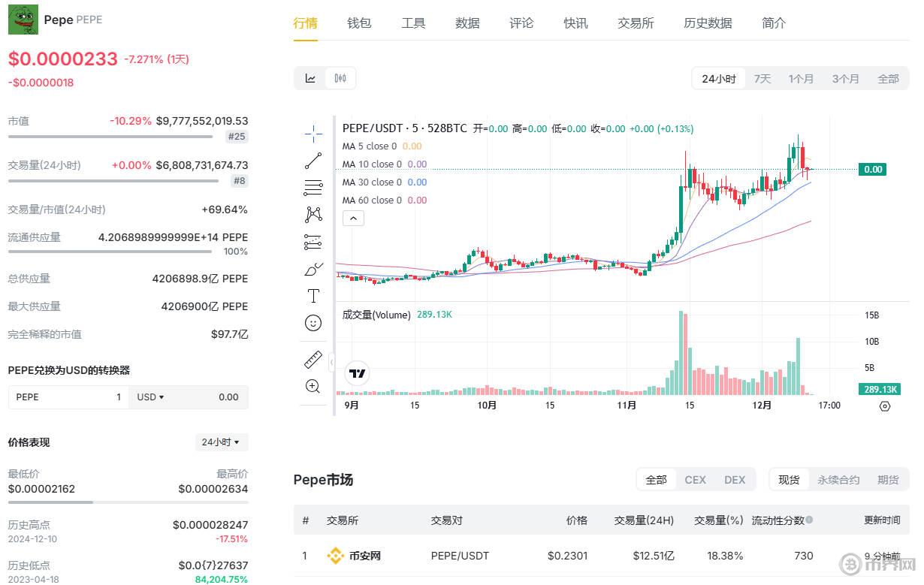The image size is (924, 585).
Task: Click the TradingView logo on chart
Action: click(x=357, y=374)
